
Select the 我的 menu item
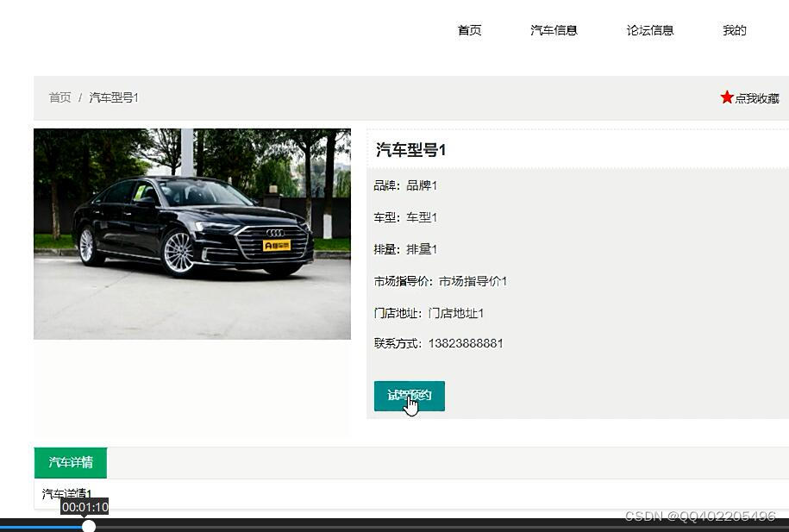(x=734, y=29)
